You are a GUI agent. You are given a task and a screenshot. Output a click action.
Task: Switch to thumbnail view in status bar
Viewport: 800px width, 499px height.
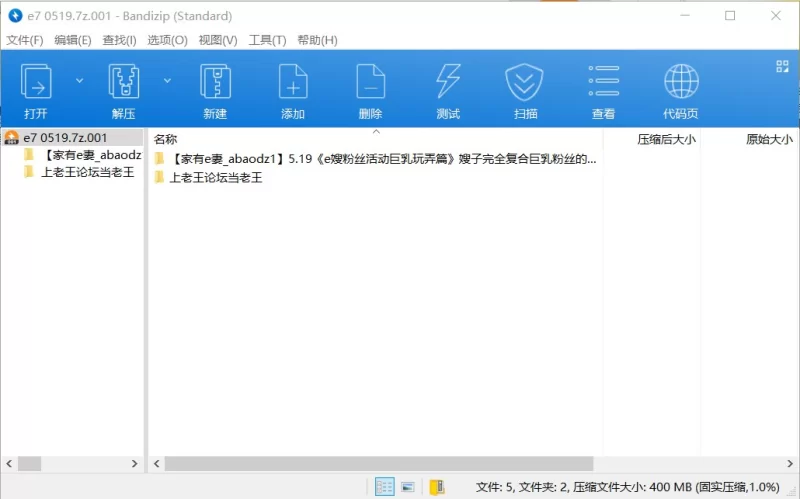click(x=408, y=487)
